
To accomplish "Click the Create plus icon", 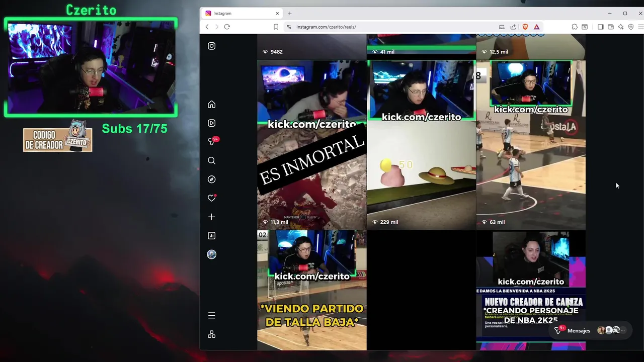I will [212, 217].
